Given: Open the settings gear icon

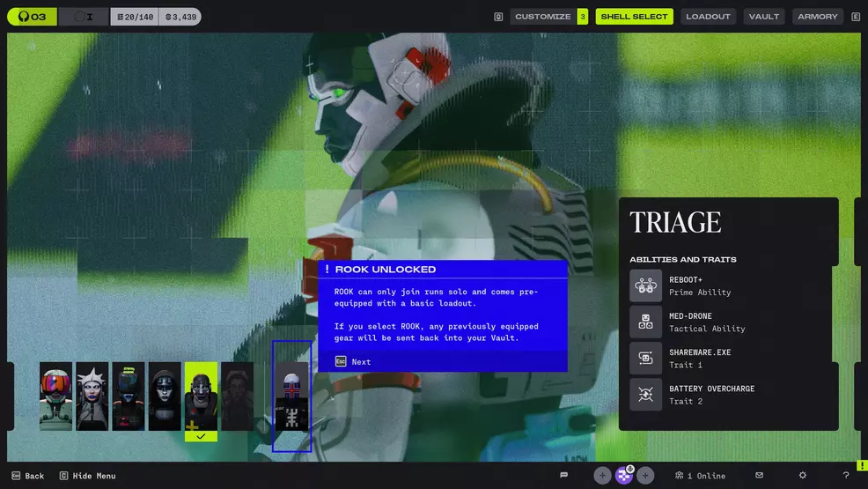Looking at the screenshot, I should click(803, 475).
